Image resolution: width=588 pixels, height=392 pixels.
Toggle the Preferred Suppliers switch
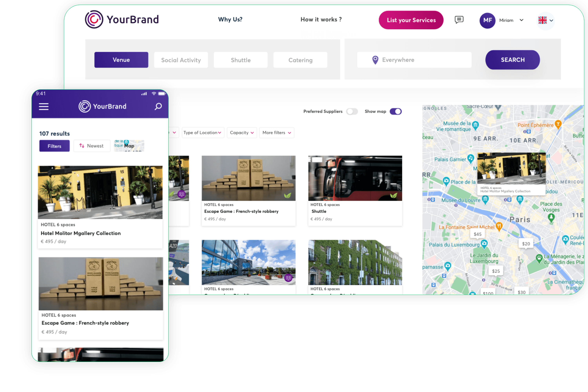[352, 111]
